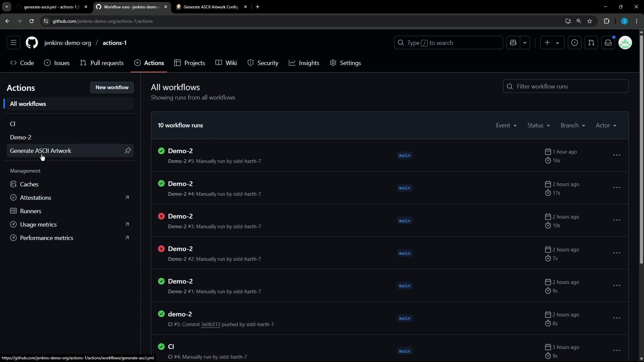Switch to Generate ASCII Artwork Config browser tab

pos(211,7)
